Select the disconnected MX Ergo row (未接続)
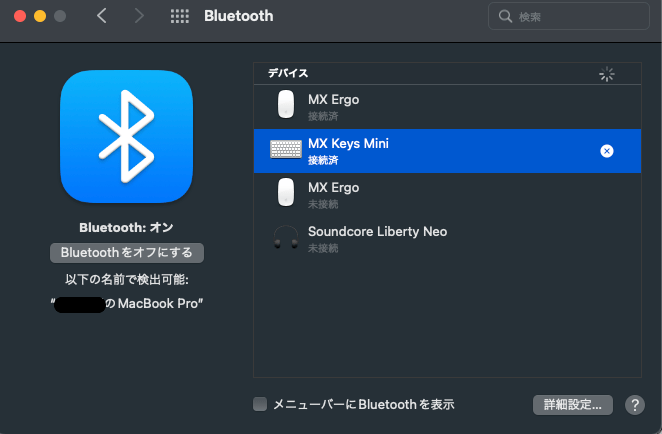 [447, 195]
